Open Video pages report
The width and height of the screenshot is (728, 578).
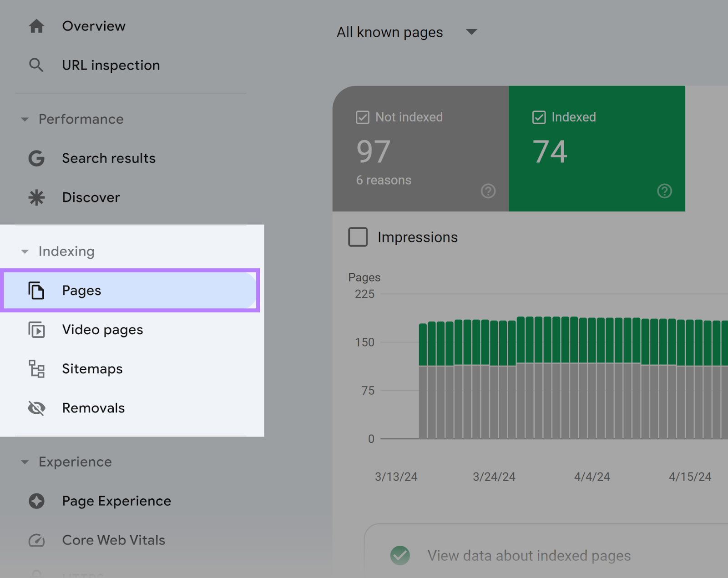point(102,330)
